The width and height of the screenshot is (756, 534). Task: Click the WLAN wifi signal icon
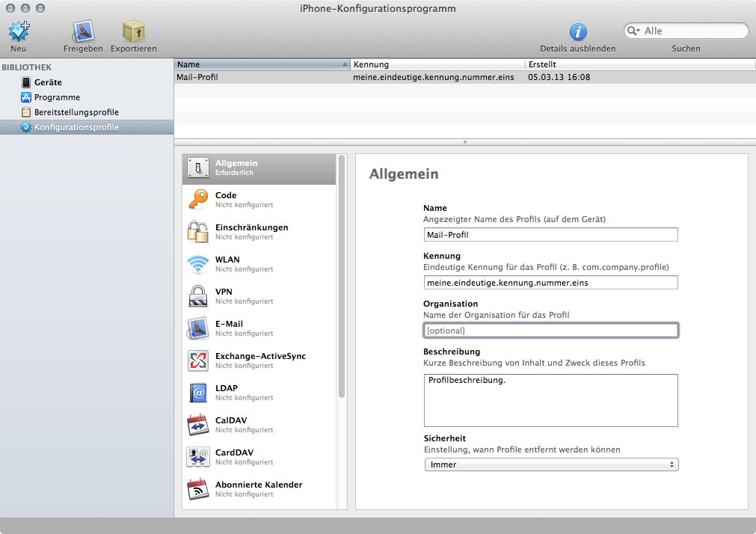198,265
